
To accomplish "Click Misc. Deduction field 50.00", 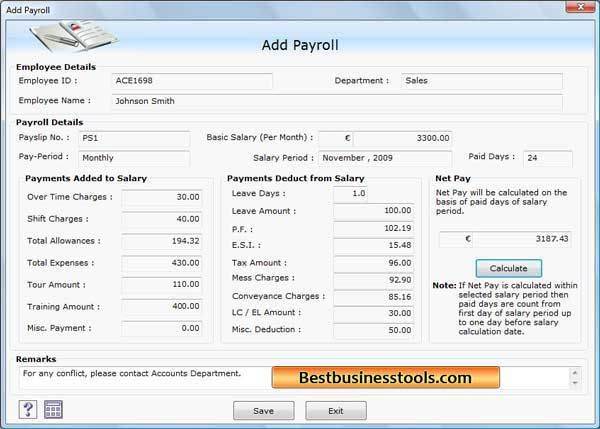I will point(373,331).
